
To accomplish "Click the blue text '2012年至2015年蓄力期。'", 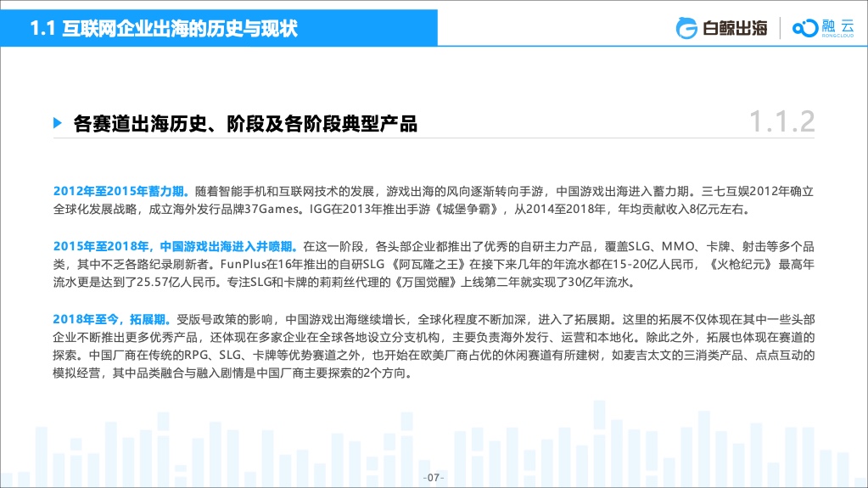I will 122,192.
